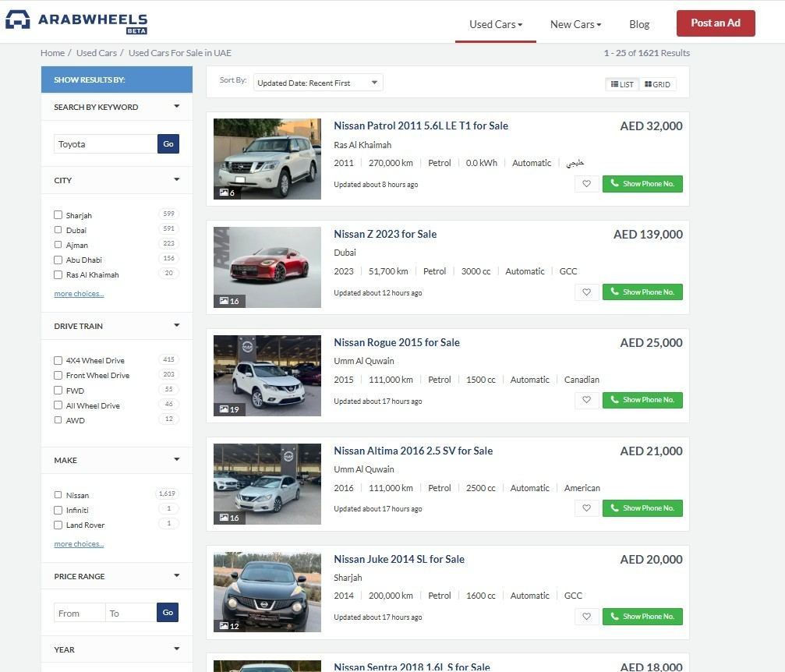Viewport: 785px width, 672px height.
Task: Open the red Nissan Z thumbnail
Action: pos(267,267)
